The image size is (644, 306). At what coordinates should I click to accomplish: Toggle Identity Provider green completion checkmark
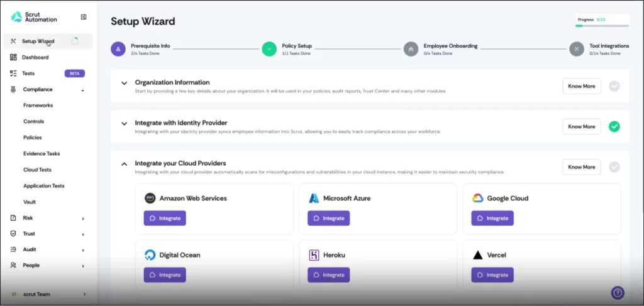pyautogui.click(x=614, y=127)
